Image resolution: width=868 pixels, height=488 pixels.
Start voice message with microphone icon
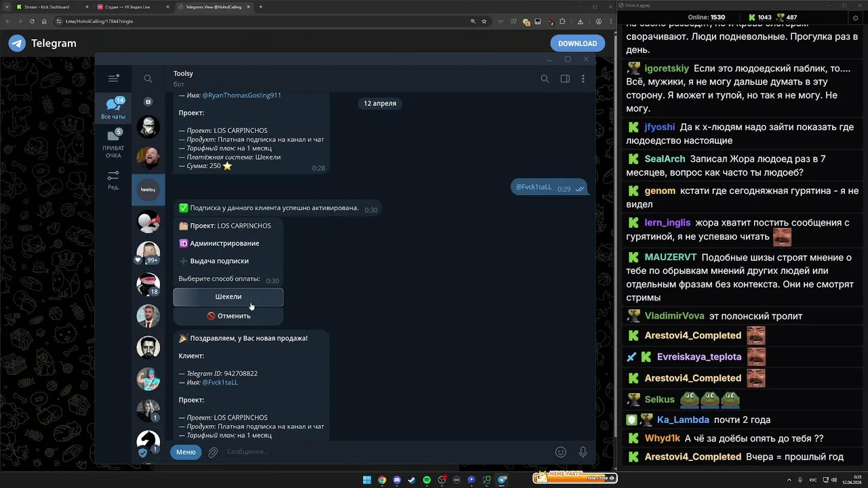(x=583, y=452)
